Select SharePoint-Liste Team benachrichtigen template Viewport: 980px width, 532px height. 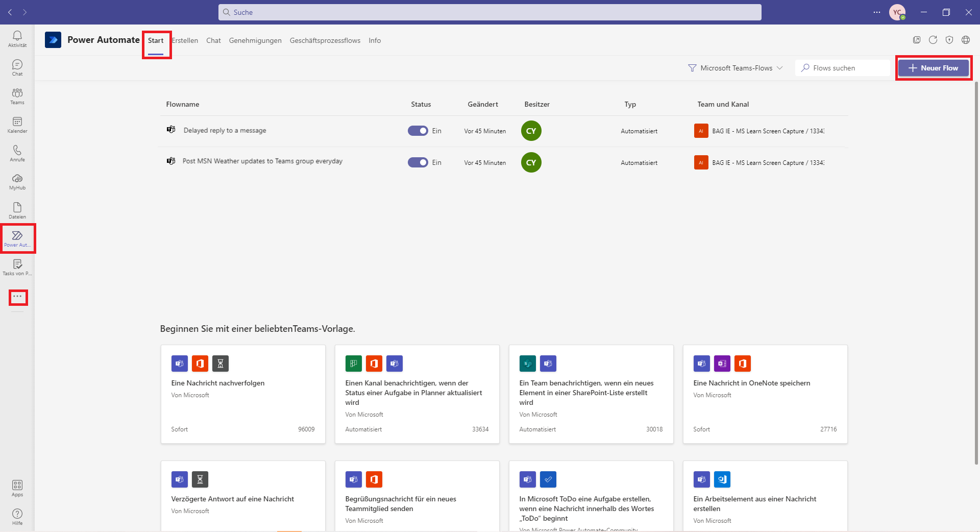click(591, 394)
